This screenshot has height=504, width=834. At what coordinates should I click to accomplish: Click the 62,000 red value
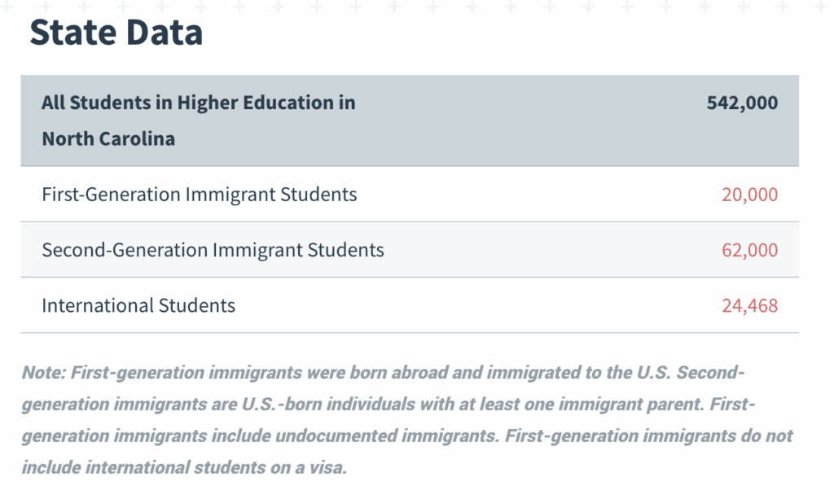(x=749, y=250)
